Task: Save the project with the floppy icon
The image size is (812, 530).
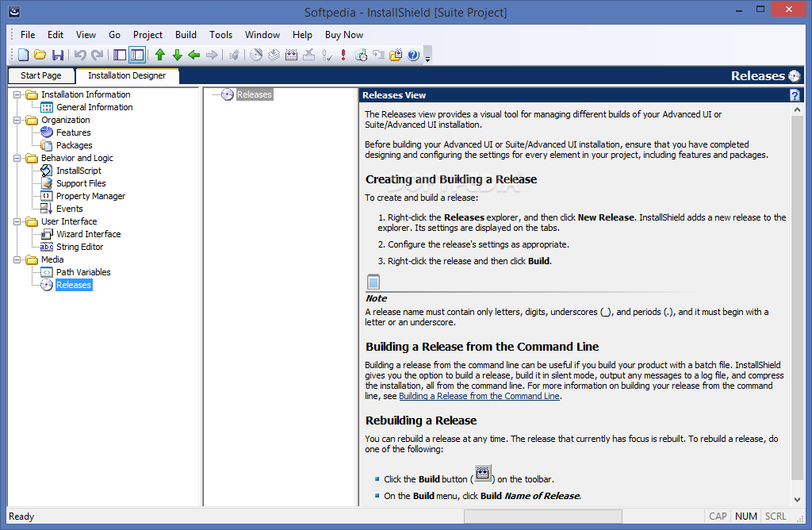Action: coord(57,55)
